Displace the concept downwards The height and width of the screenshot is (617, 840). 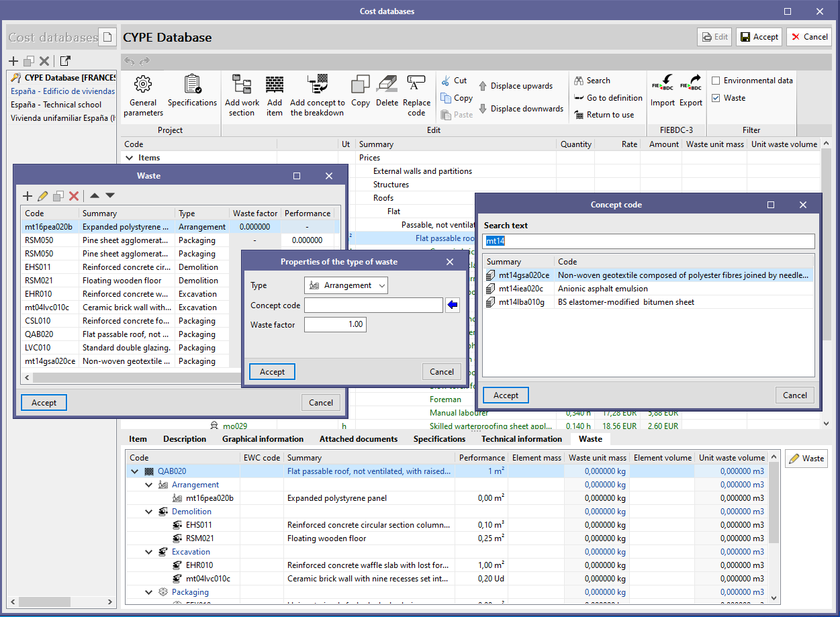[521, 109]
